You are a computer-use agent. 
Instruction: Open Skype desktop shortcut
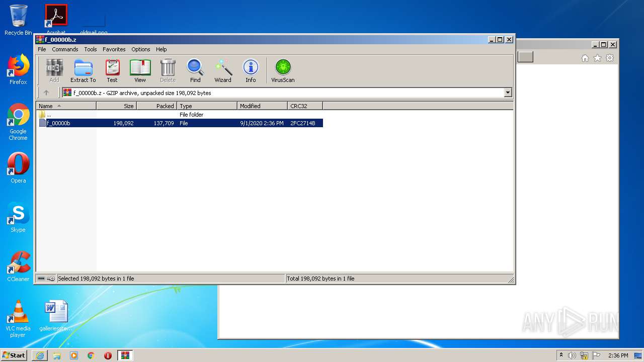(x=18, y=217)
